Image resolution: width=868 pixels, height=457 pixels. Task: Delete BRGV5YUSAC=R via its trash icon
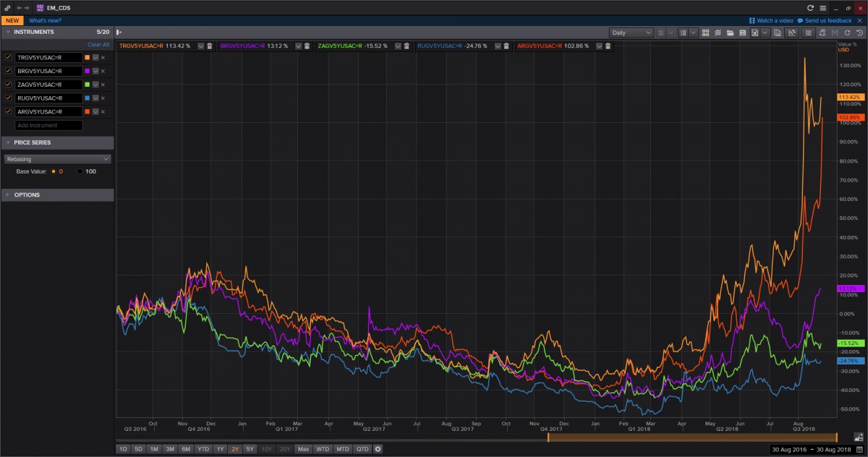307,46
